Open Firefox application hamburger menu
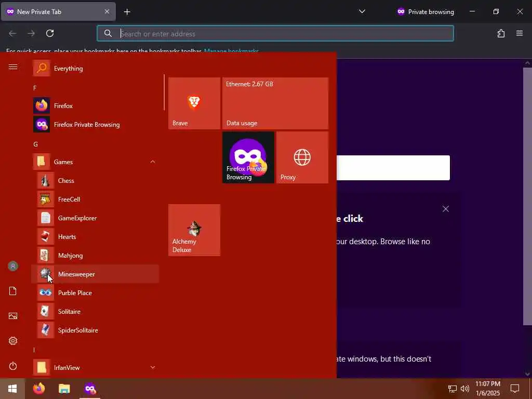The width and height of the screenshot is (532, 399). coord(520,33)
